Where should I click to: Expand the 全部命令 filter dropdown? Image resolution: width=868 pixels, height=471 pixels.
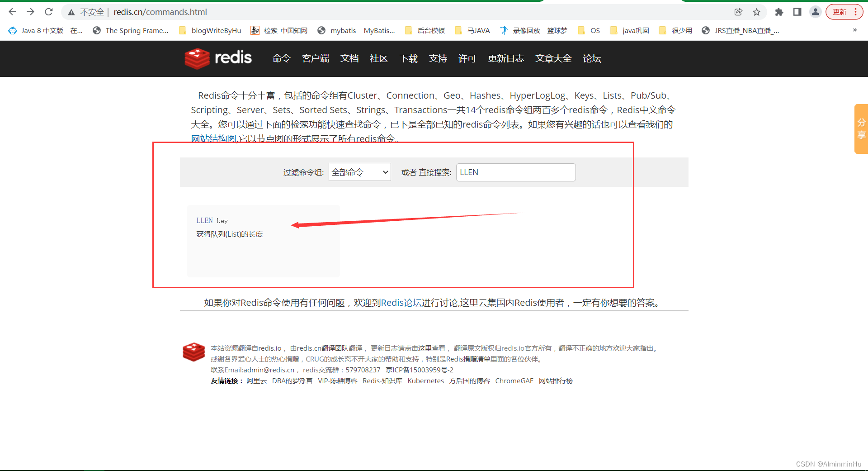tap(359, 172)
